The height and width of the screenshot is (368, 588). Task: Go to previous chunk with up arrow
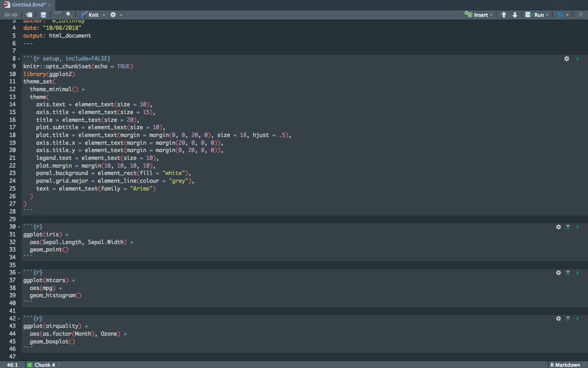[x=504, y=15]
